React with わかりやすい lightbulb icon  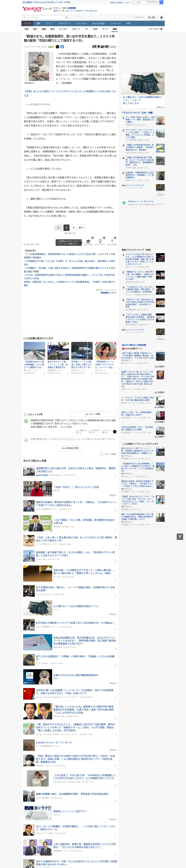pyautogui.click(x=100, y=241)
